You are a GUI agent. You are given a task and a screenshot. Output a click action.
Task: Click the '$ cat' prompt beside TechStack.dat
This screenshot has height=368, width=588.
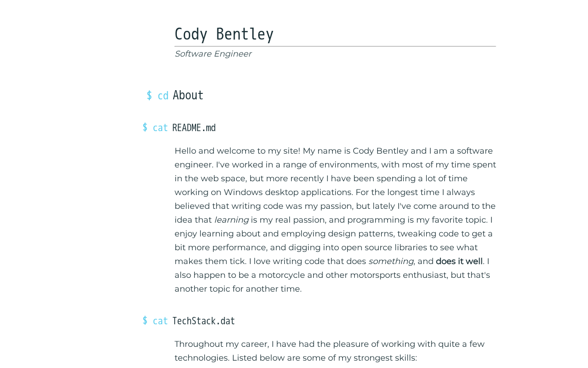click(155, 321)
